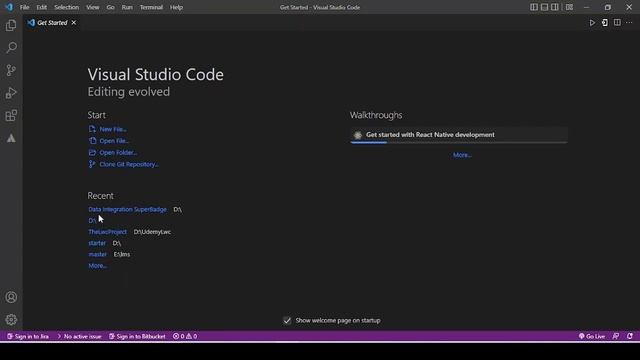
Task: Split the editor to the right
Action: tap(617, 23)
